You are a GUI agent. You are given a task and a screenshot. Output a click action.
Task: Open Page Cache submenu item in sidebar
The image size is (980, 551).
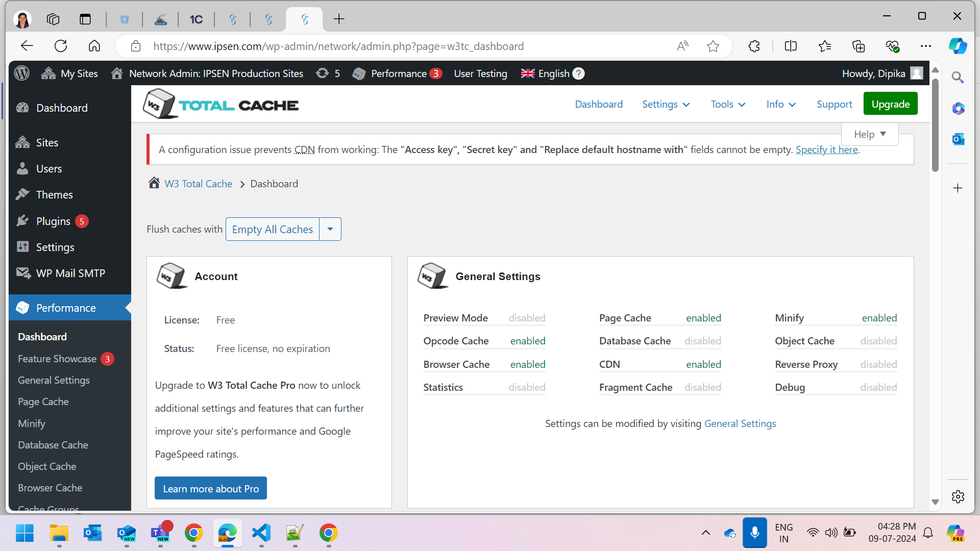(x=43, y=402)
